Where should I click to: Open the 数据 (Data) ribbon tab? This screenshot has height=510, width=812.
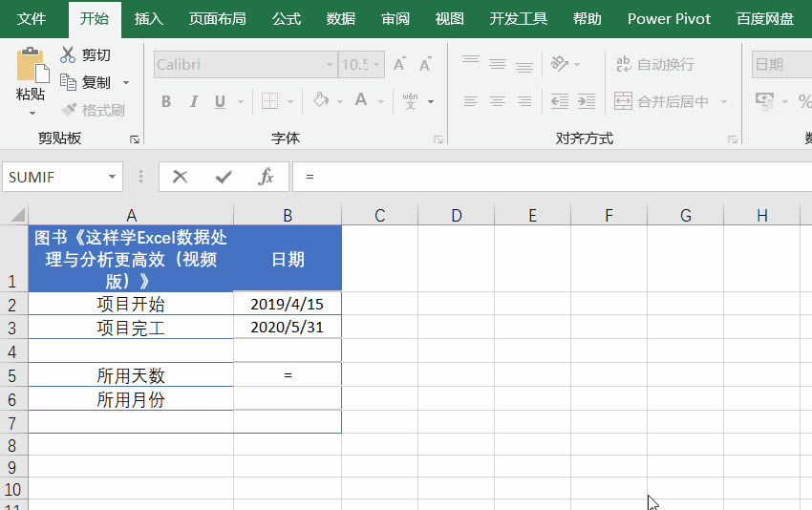pyautogui.click(x=341, y=18)
